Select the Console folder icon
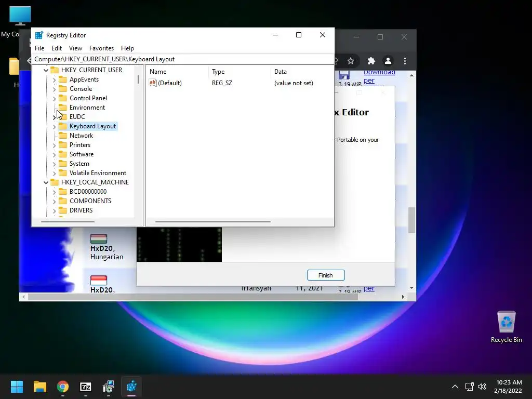This screenshot has width=532, height=399. tap(63, 88)
